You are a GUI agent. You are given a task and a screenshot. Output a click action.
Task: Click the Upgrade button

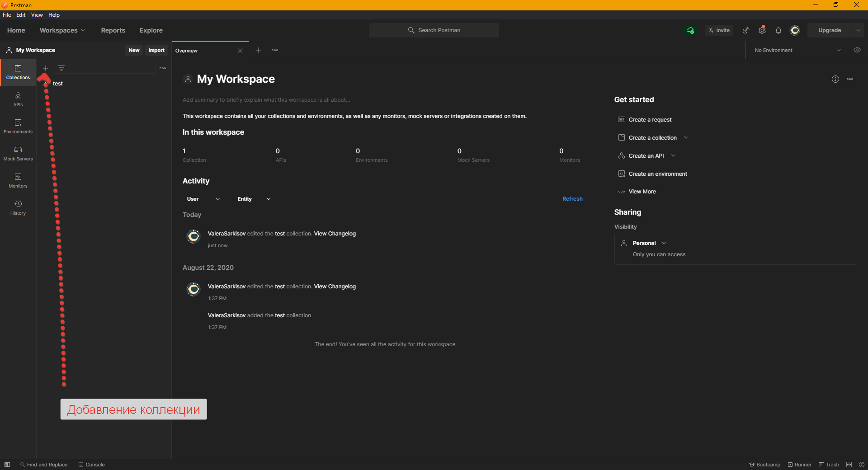[x=830, y=30]
